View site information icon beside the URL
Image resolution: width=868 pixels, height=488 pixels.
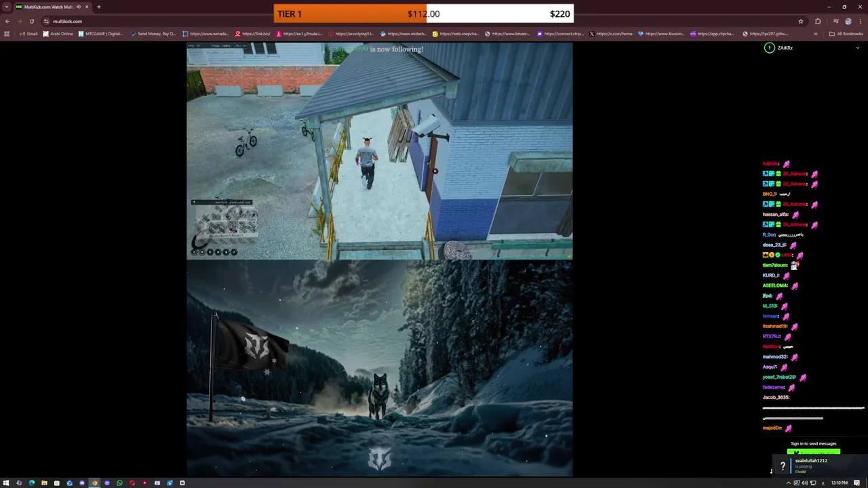pyautogui.click(x=46, y=21)
